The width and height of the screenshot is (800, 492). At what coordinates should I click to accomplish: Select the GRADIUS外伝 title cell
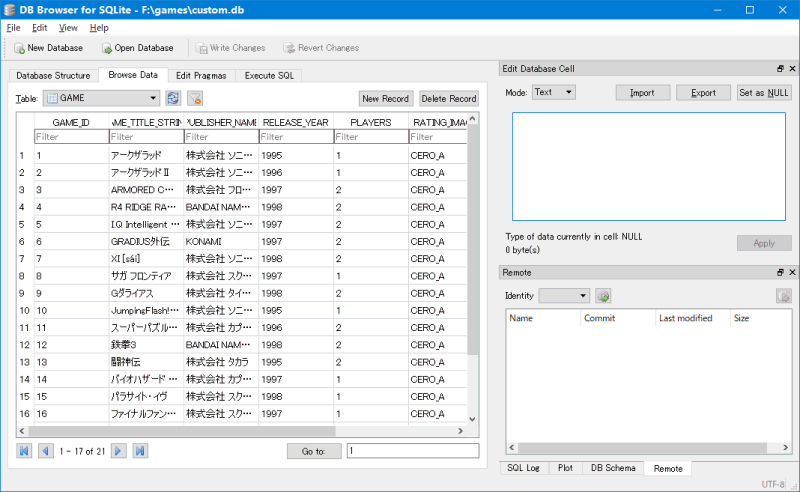[146, 241]
